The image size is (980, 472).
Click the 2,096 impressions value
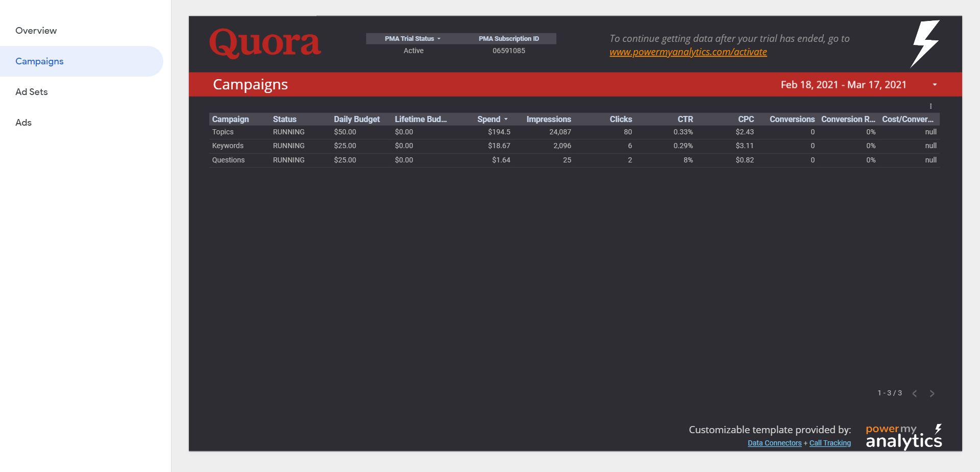pyautogui.click(x=562, y=146)
